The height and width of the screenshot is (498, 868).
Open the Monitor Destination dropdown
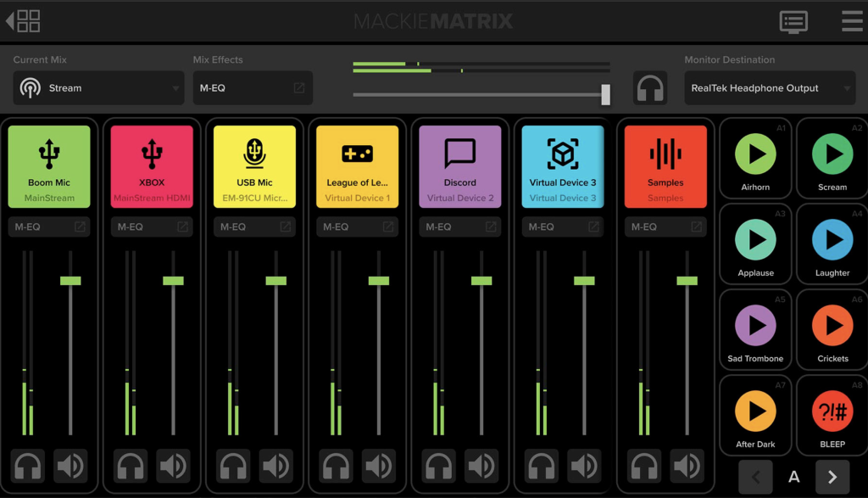click(769, 87)
